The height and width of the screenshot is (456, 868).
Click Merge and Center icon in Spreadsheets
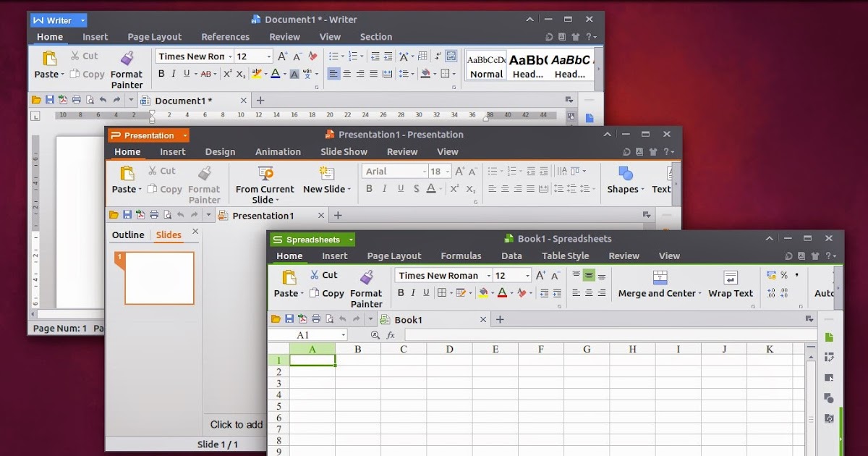[660, 277]
